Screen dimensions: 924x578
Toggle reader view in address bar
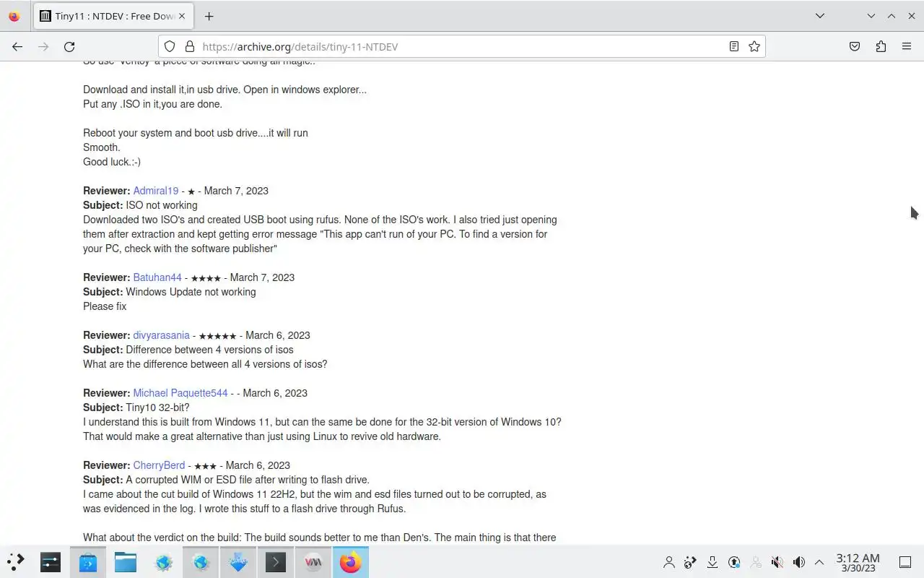point(733,46)
